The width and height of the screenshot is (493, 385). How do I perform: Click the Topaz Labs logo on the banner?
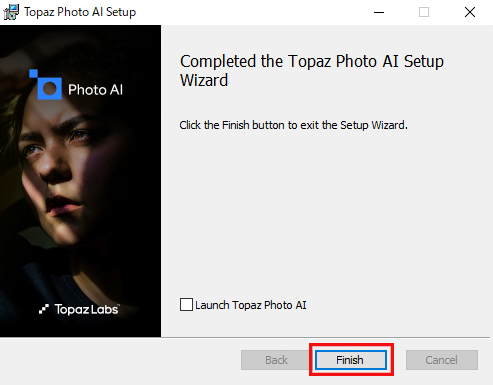tap(79, 309)
